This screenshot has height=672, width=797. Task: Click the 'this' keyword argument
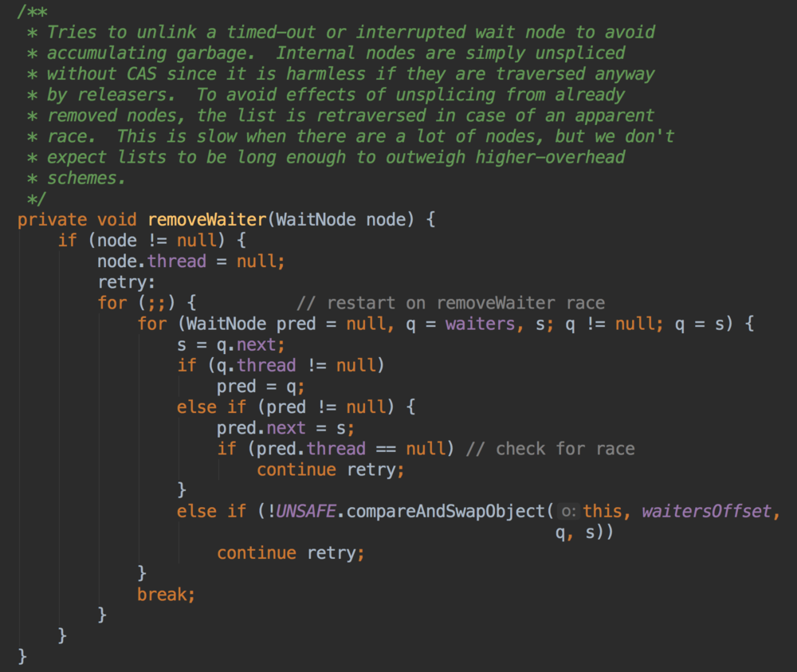point(603,511)
